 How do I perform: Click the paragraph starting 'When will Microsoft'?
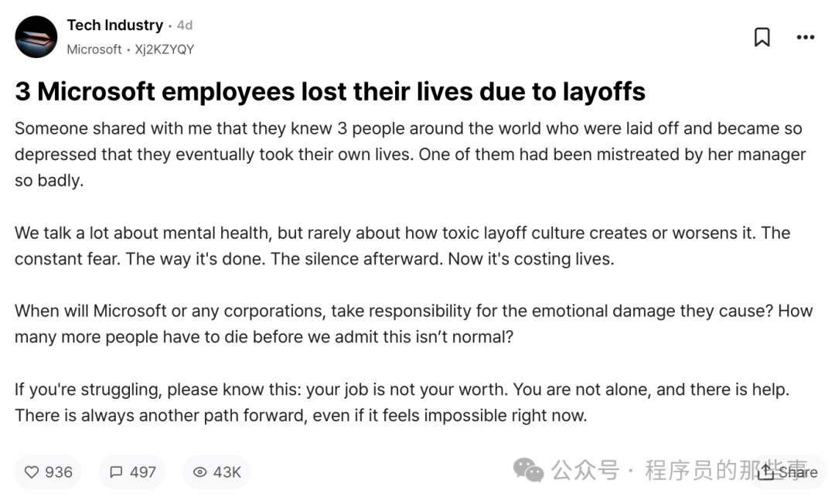414,324
